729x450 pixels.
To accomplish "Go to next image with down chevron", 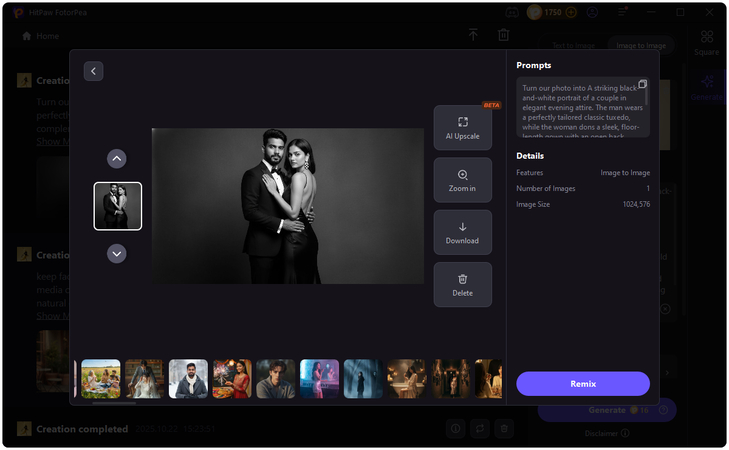I will click(117, 254).
